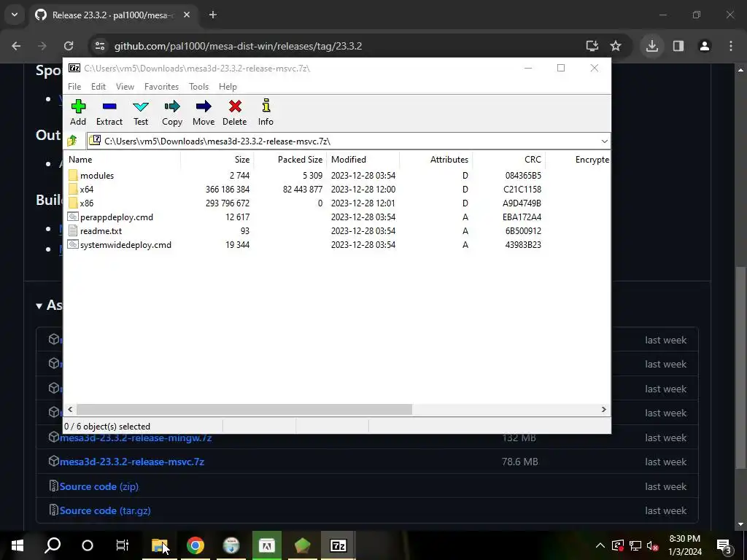Download Source code (tar.gz) link
The height and width of the screenshot is (560, 747).
105,510
